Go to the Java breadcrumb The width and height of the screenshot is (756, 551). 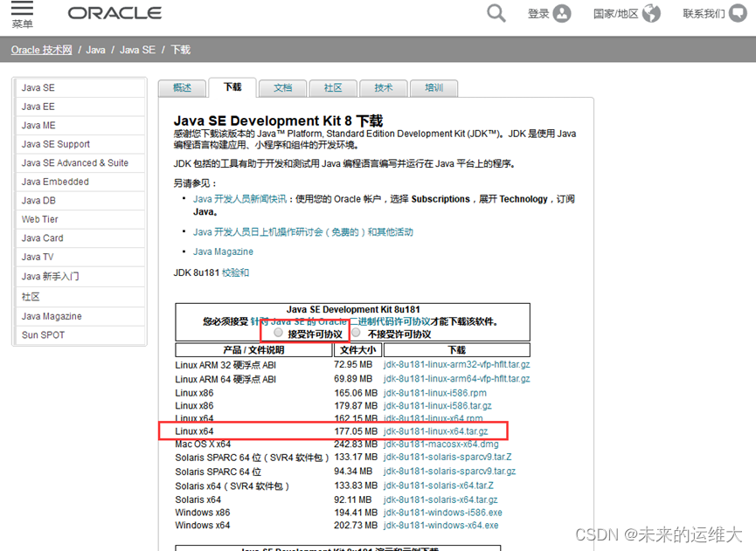[x=95, y=50]
